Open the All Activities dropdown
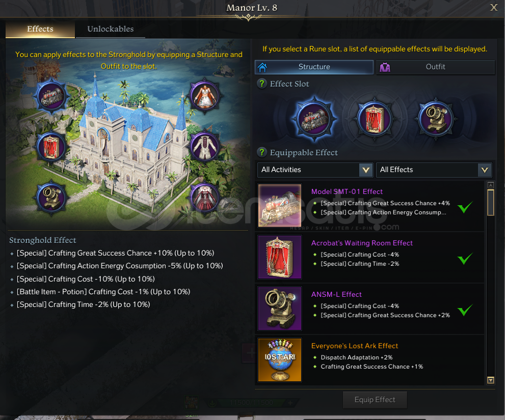505x420 pixels. 315,170
